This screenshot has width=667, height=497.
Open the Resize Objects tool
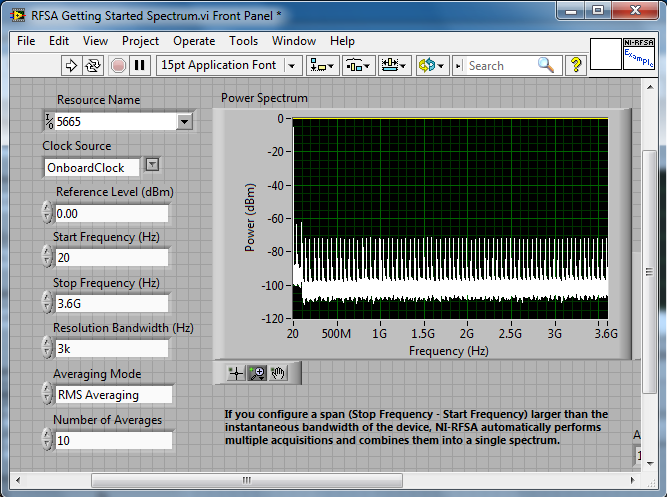pyautogui.click(x=394, y=65)
